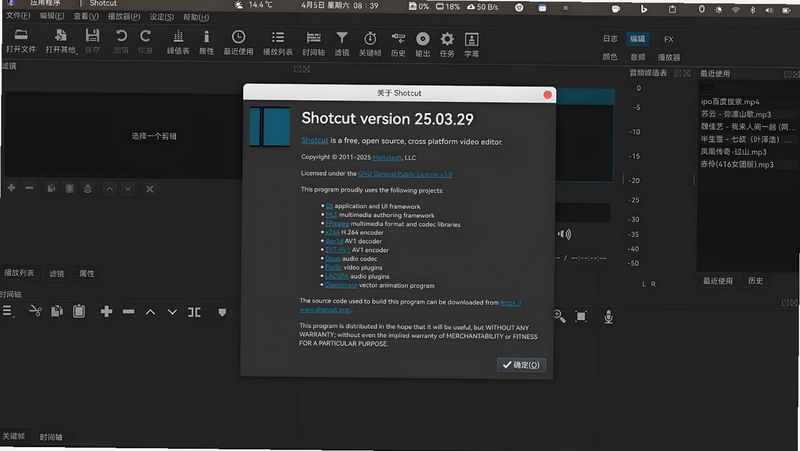
Task: Click the timeline record audio microphone
Action: tap(608, 317)
